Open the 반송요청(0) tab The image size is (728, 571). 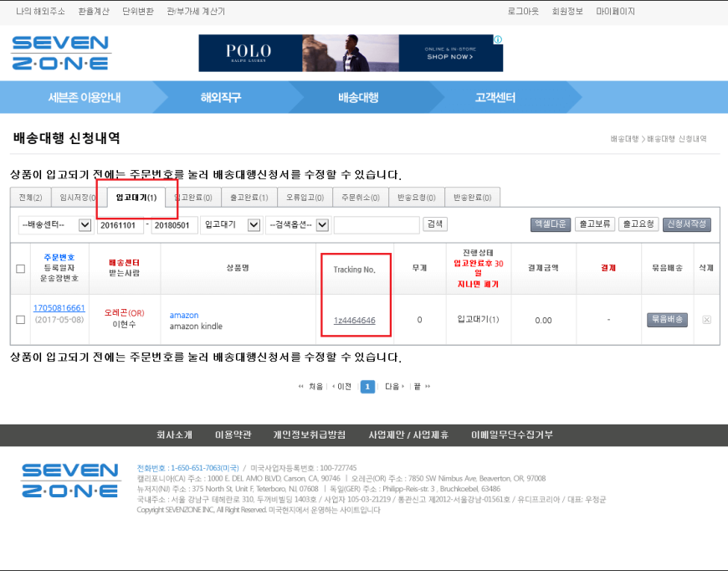click(x=417, y=198)
